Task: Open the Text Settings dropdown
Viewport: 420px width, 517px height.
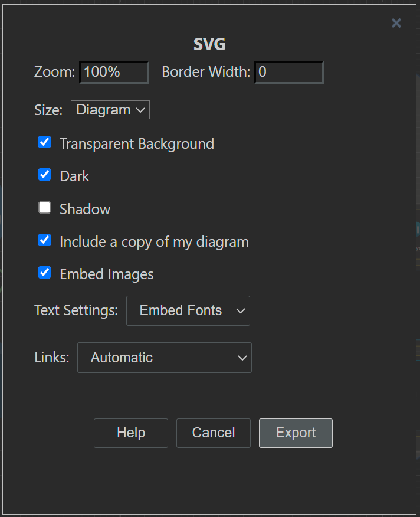Action: [188, 310]
